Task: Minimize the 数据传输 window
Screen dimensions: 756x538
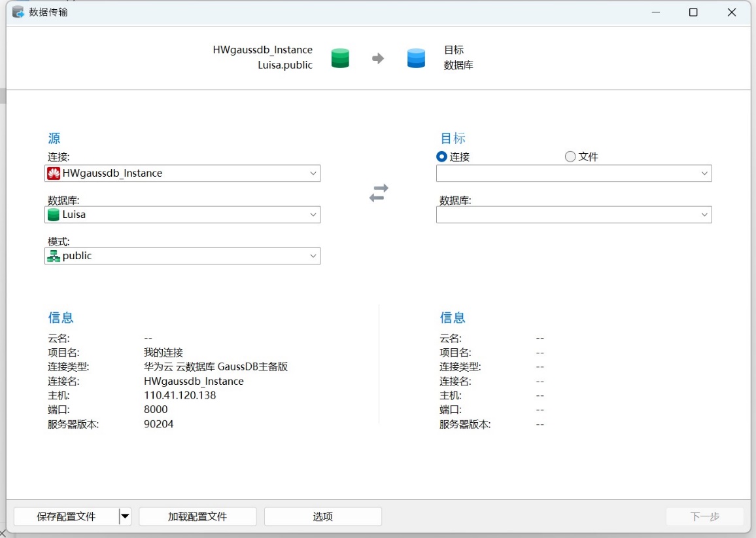Action: [x=656, y=12]
